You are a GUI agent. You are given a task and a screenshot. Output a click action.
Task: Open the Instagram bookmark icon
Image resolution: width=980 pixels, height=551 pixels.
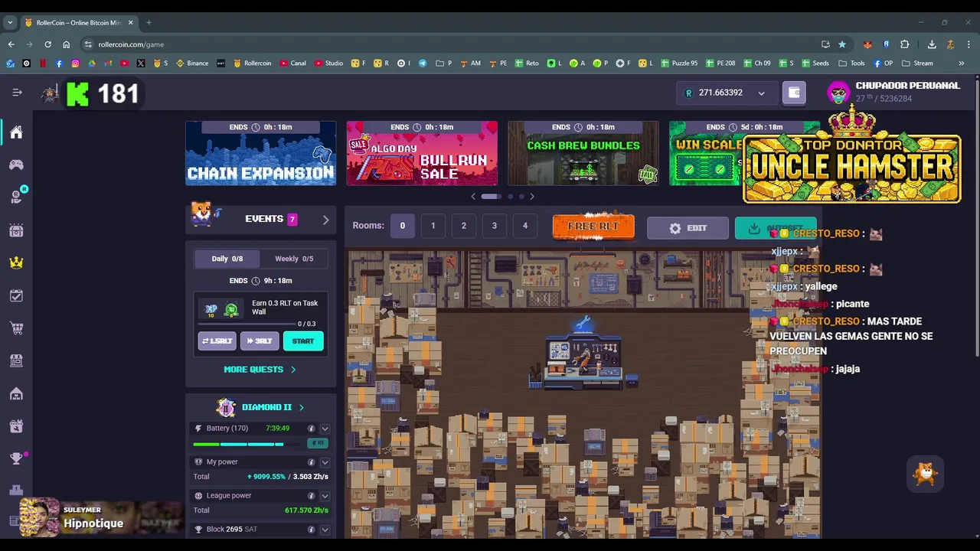point(75,64)
